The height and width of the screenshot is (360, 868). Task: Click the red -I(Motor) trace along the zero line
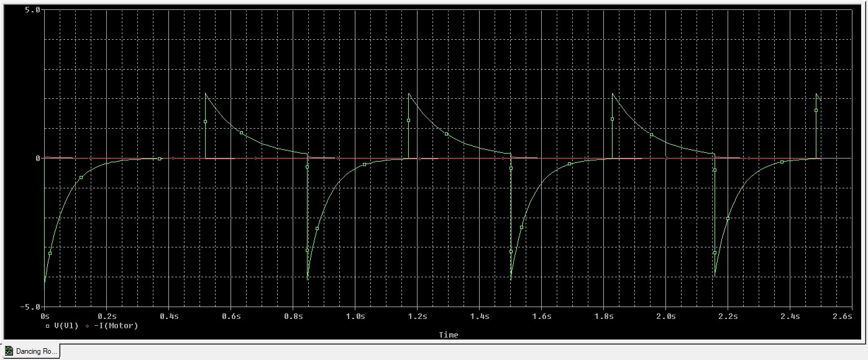click(559, 158)
